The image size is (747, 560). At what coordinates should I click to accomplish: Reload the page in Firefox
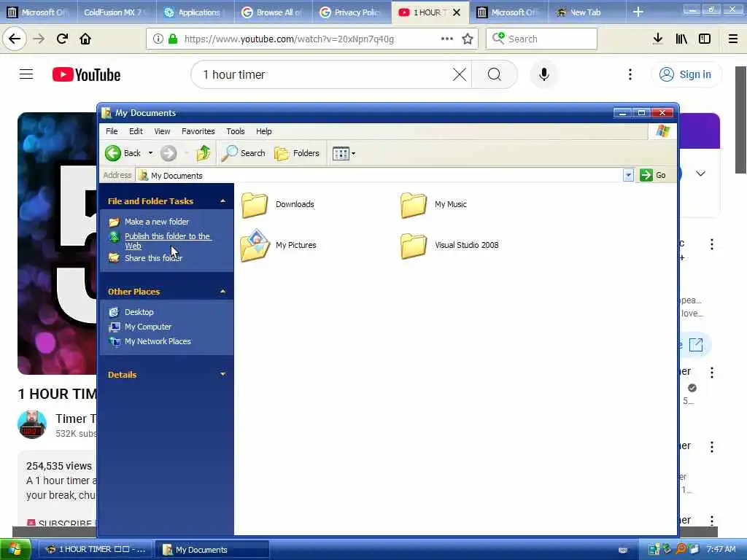(x=62, y=39)
